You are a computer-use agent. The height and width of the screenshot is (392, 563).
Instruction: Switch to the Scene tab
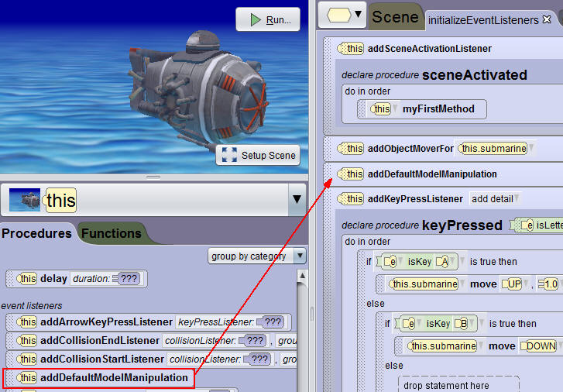click(x=395, y=17)
